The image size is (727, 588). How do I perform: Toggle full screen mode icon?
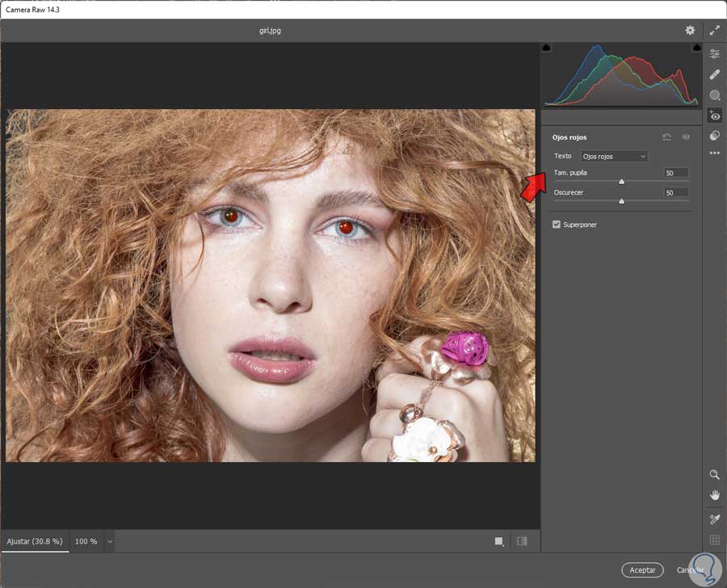click(715, 31)
